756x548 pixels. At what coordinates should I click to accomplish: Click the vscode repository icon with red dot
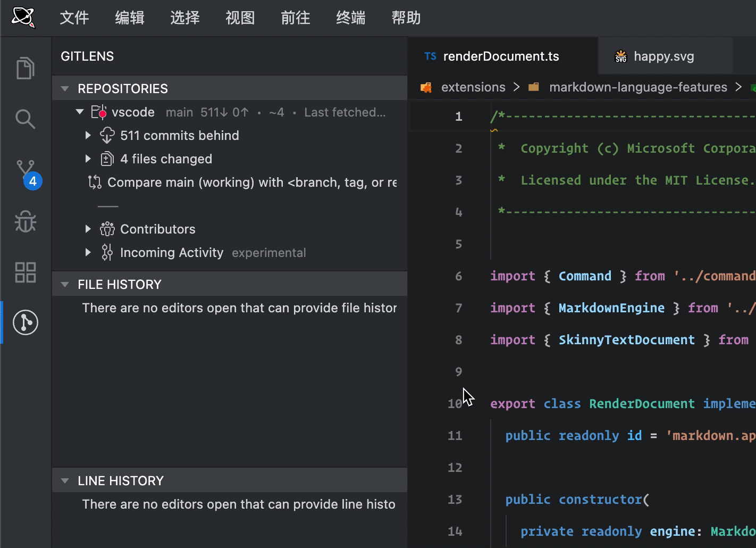coord(99,112)
